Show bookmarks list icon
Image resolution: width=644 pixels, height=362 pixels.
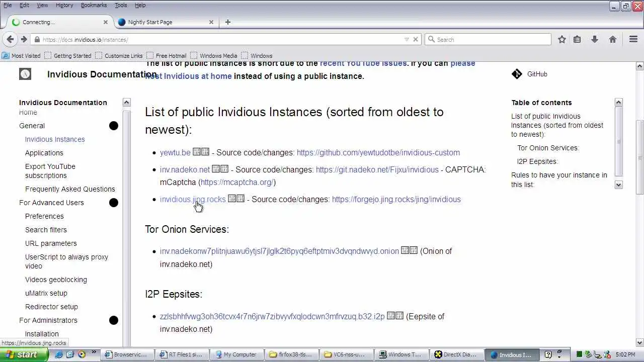577,39
